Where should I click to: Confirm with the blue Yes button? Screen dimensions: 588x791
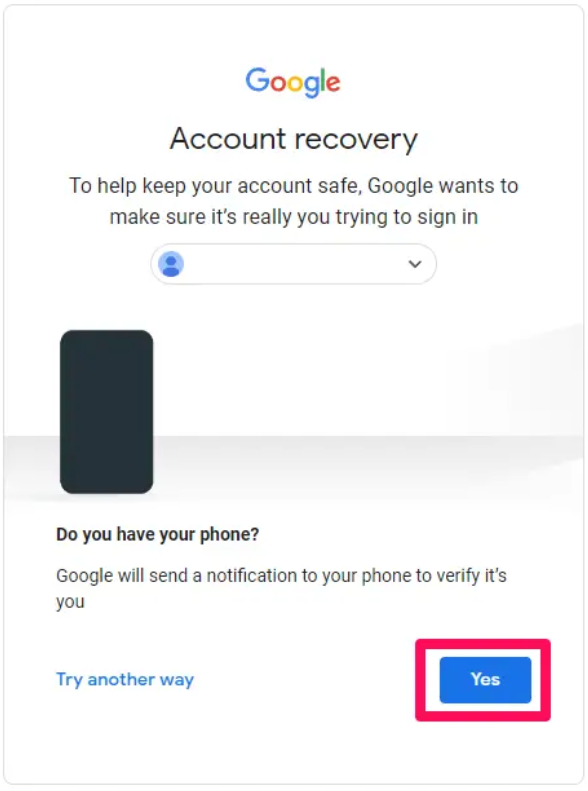tap(485, 680)
